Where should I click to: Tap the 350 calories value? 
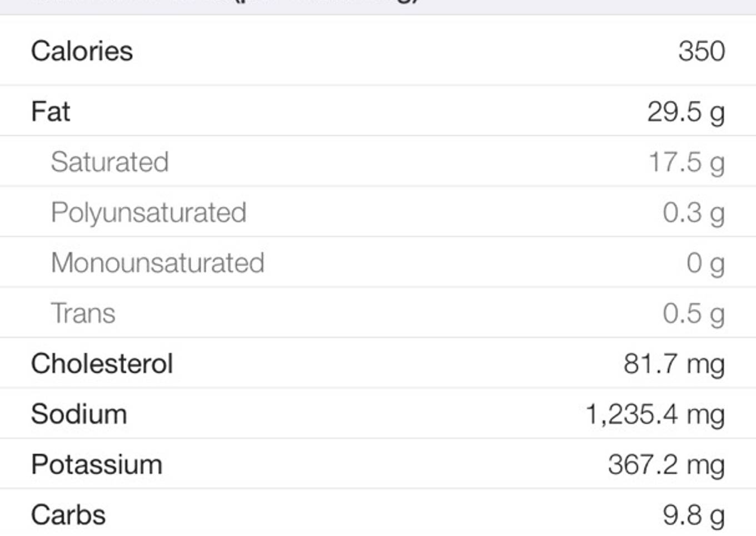(702, 51)
